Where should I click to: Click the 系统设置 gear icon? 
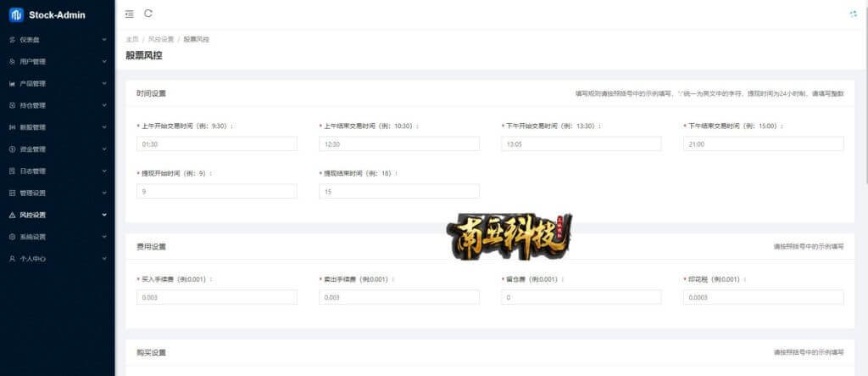pos(12,237)
